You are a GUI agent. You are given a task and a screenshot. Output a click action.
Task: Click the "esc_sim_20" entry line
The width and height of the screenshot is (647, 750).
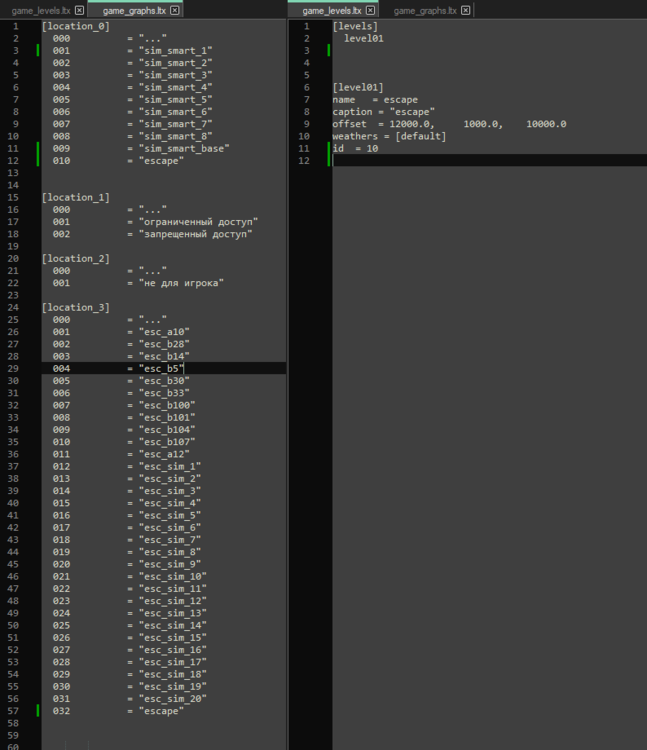click(173, 699)
